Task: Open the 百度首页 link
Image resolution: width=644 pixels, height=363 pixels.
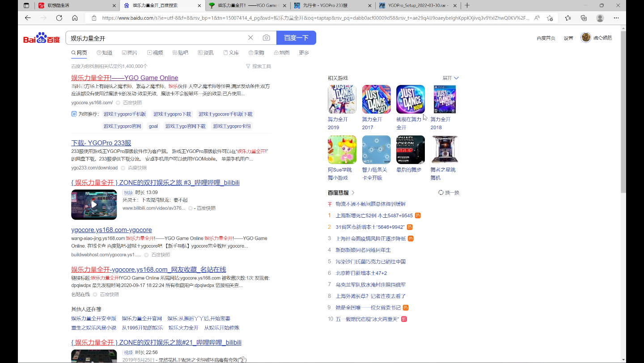Action: click(x=546, y=38)
